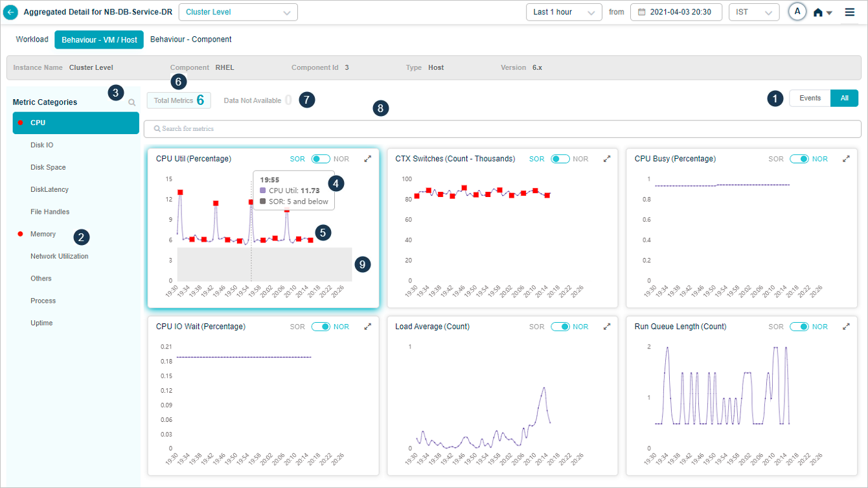Switch to Behaviour - Component tab
The image size is (868, 488).
coord(190,40)
